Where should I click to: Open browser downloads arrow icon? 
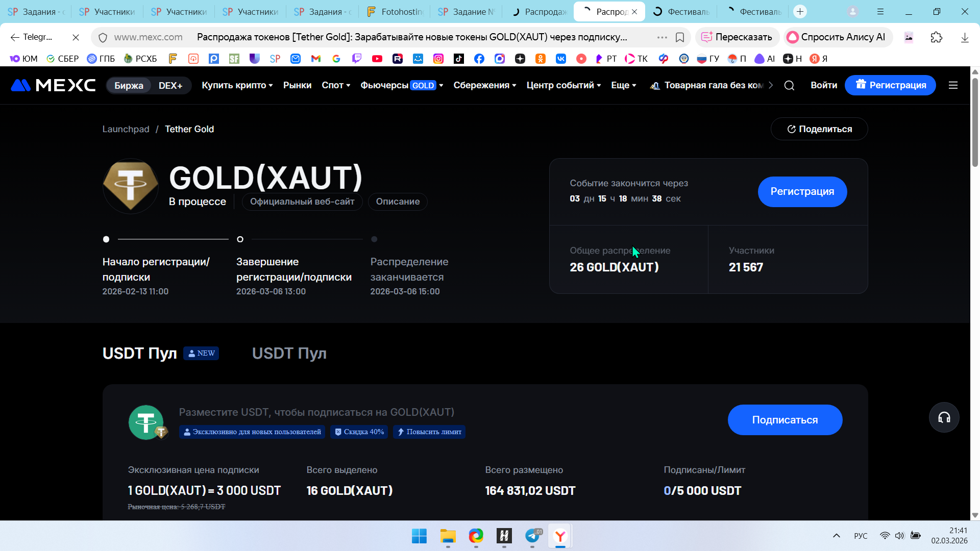coord(964,37)
